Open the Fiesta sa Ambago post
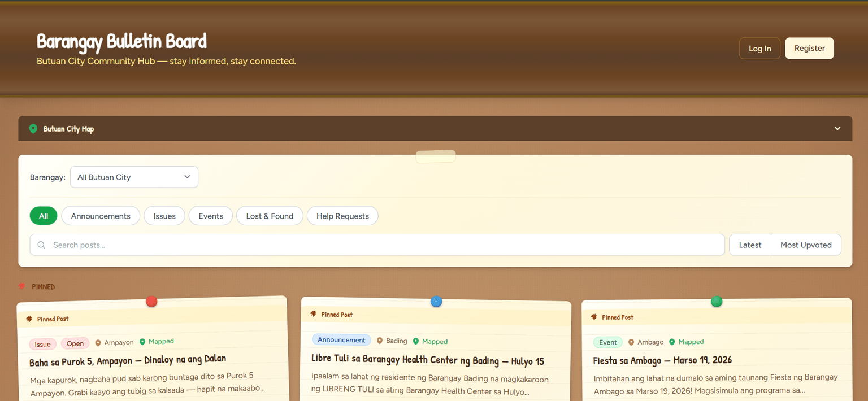The image size is (868, 401). pyautogui.click(x=663, y=360)
